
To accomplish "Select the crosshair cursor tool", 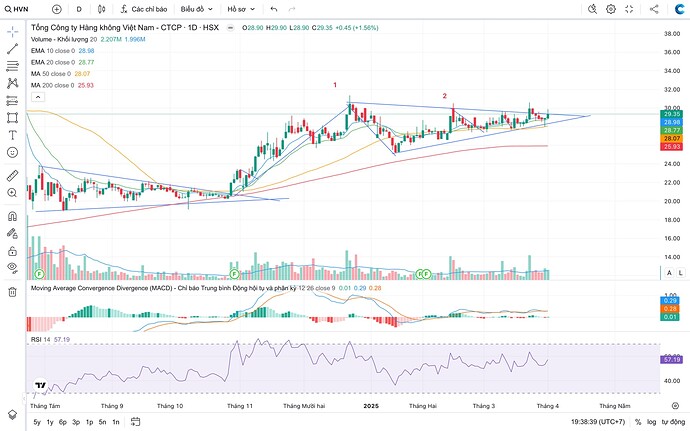I will pyautogui.click(x=12, y=31).
